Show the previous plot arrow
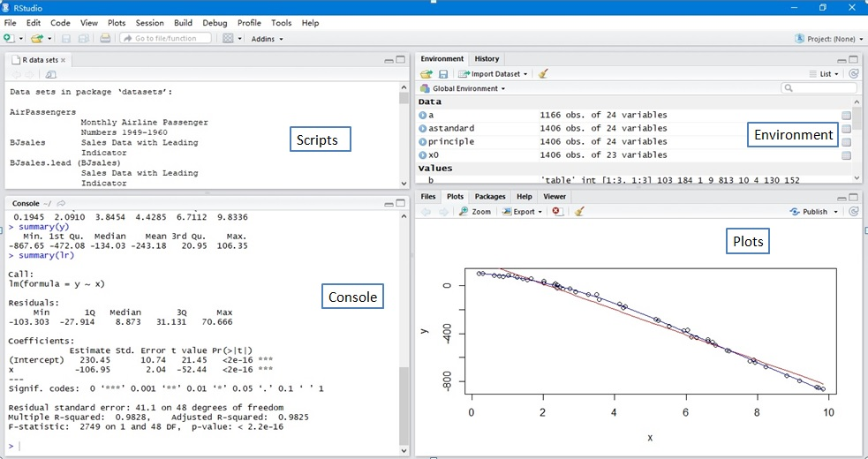The image size is (868, 459). click(426, 212)
